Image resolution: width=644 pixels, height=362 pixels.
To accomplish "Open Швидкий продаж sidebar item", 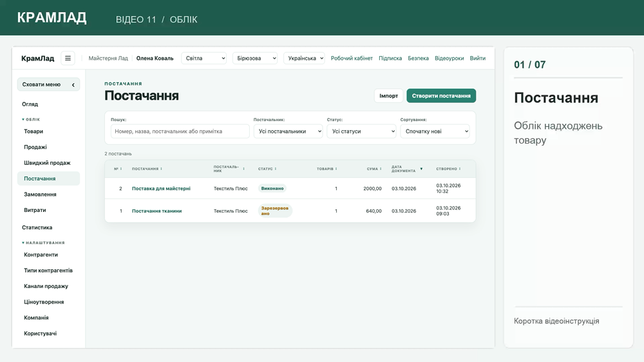I will (47, 163).
